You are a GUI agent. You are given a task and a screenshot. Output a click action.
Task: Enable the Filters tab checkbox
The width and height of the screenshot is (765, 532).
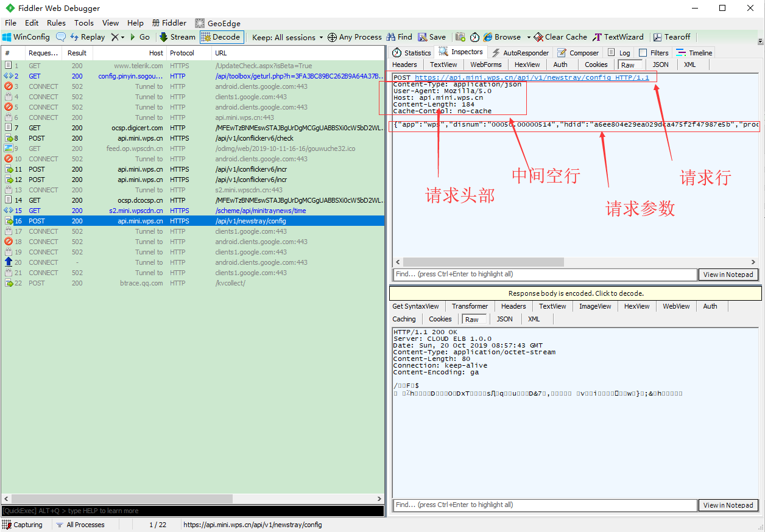tap(643, 53)
